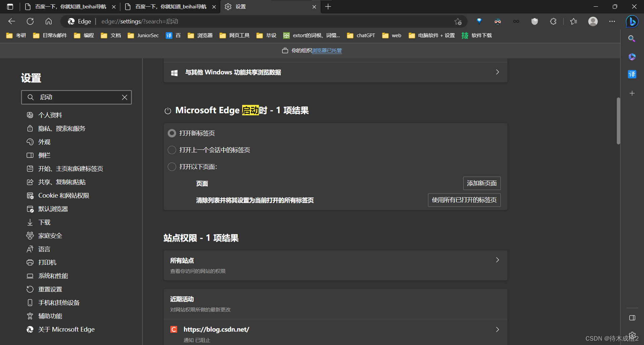644x345 pixels.
Task: Follow the 浏览器已托管 link
Action: [327, 51]
